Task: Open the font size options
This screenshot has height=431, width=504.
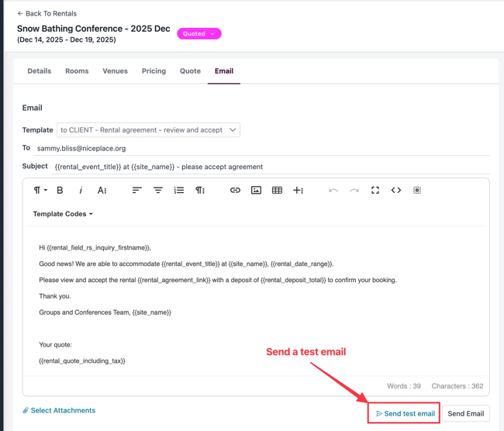Action: (102, 190)
